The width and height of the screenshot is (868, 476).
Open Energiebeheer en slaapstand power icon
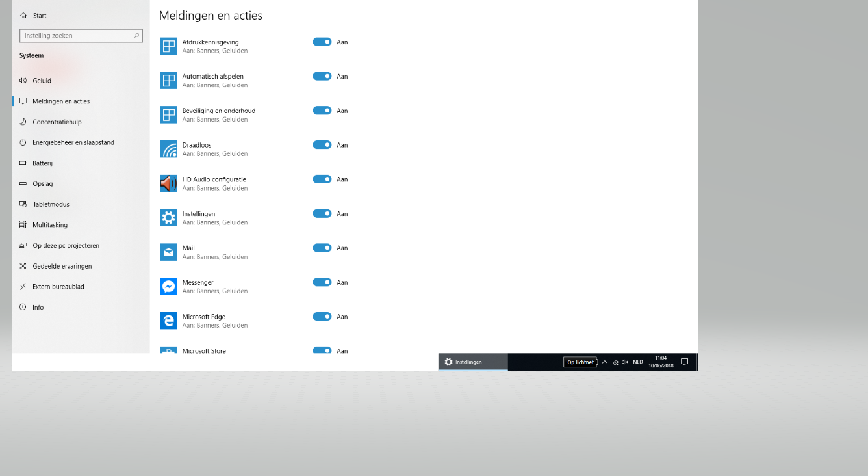coord(23,142)
